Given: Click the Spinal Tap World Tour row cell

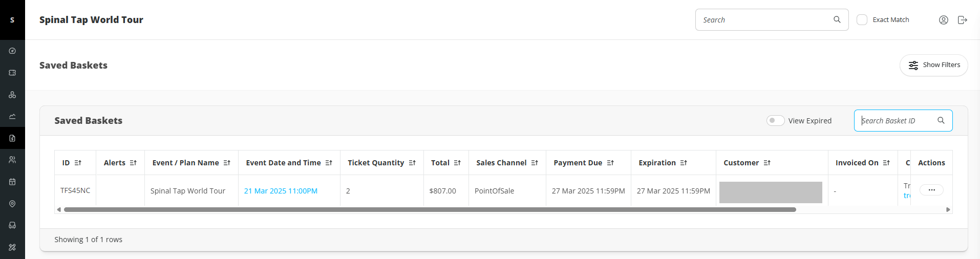Looking at the screenshot, I should (191, 190).
